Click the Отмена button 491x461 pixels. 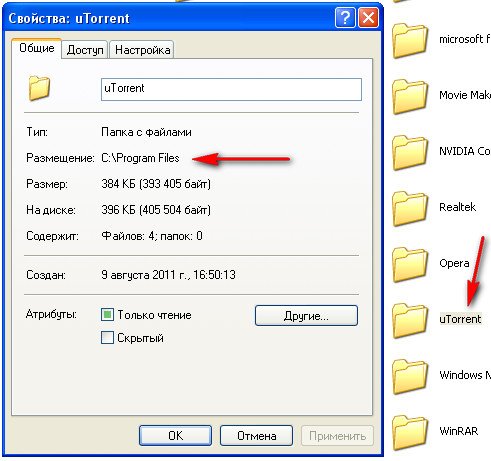(x=256, y=435)
